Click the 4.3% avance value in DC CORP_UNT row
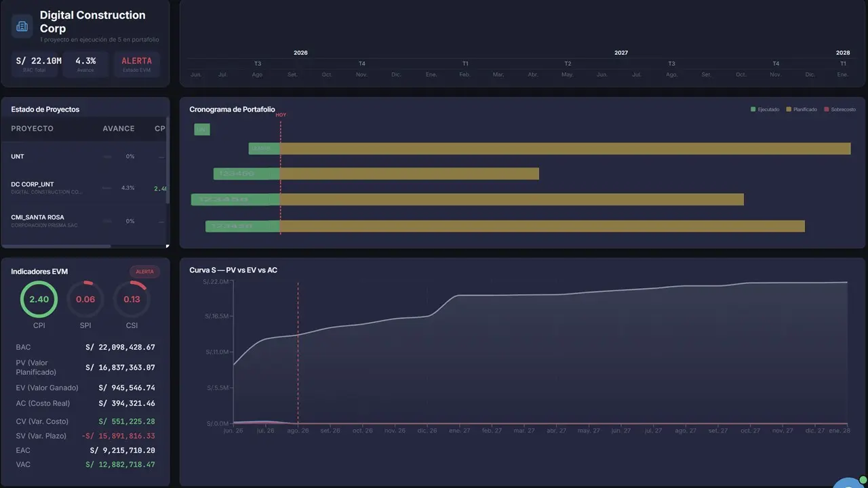This screenshot has height=488, width=868. [128, 188]
